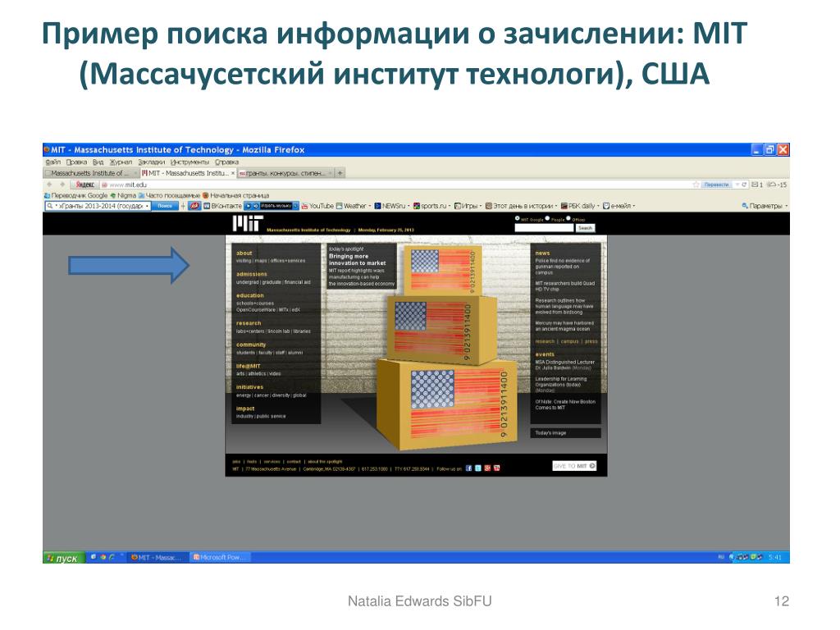
Task: Open the YouTube toolbar bookmark
Action: (317, 206)
